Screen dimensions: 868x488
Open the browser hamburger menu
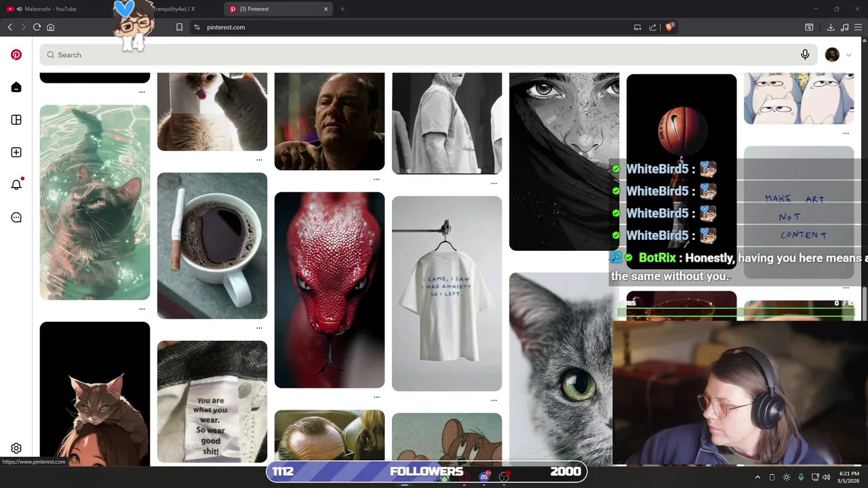tap(858, 27)
